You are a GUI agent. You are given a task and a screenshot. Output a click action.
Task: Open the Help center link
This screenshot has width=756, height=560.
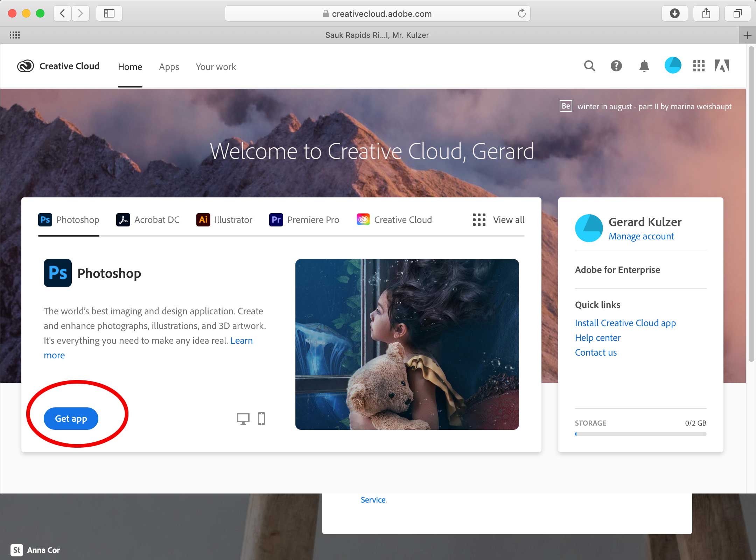pyautogui.click(x=598, y=338)
